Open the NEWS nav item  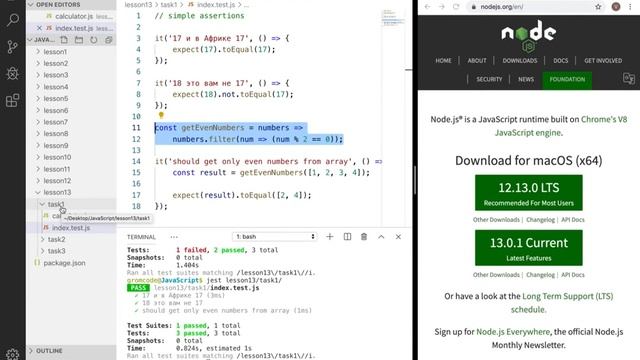[x=526, y=79]
